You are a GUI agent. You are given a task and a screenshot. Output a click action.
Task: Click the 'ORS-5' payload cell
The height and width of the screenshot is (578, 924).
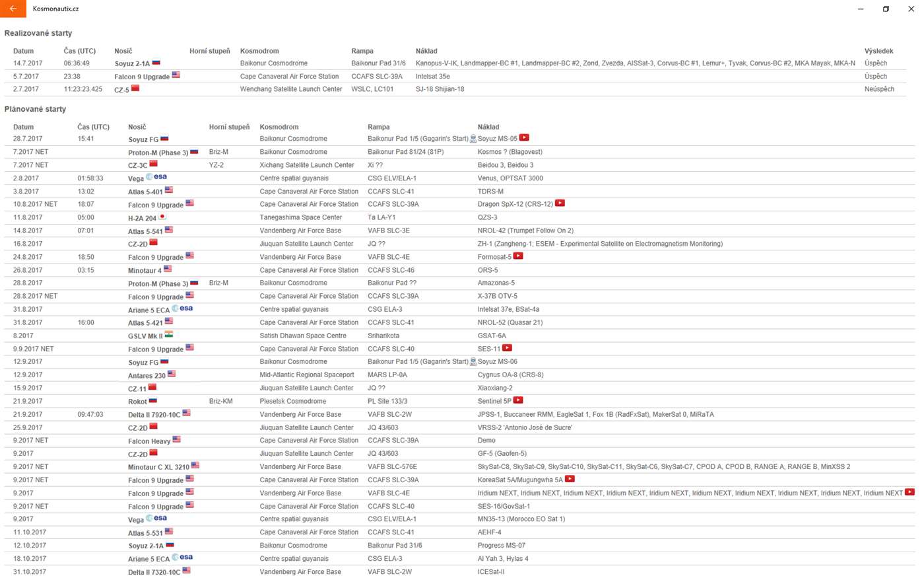pos(488,270)
